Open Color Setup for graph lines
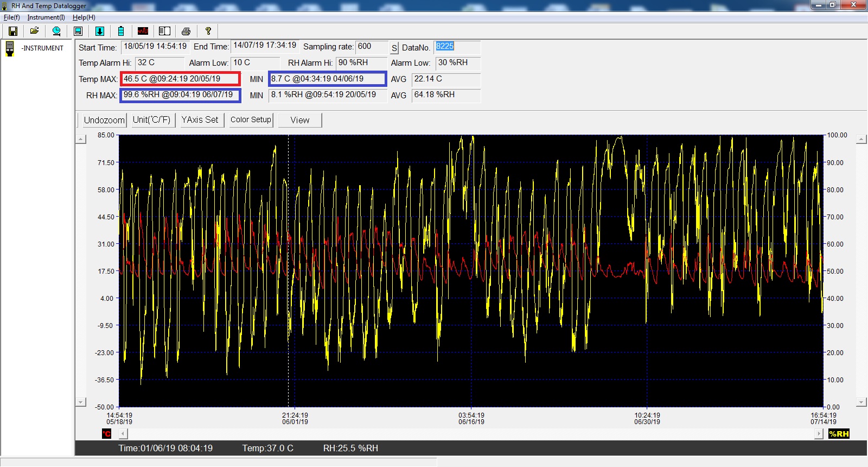Viewport: 868px width, 467px height. coord(251,120)
